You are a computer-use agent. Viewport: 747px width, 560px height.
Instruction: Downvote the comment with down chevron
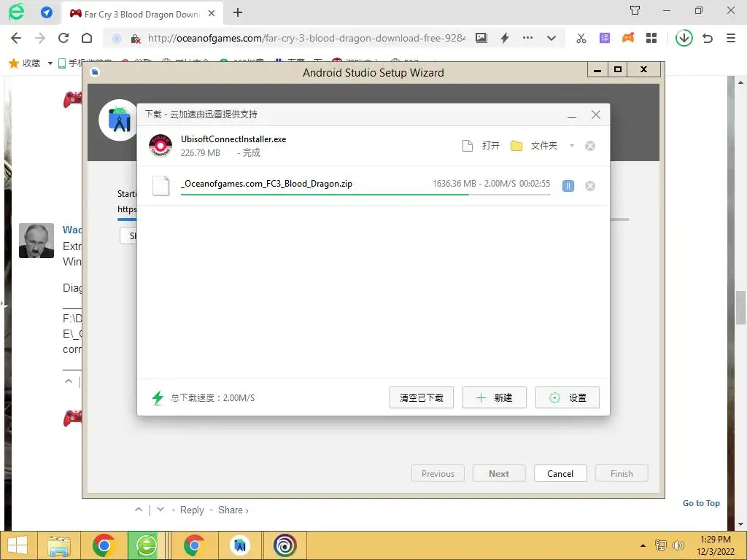click(x=160, y=510)
